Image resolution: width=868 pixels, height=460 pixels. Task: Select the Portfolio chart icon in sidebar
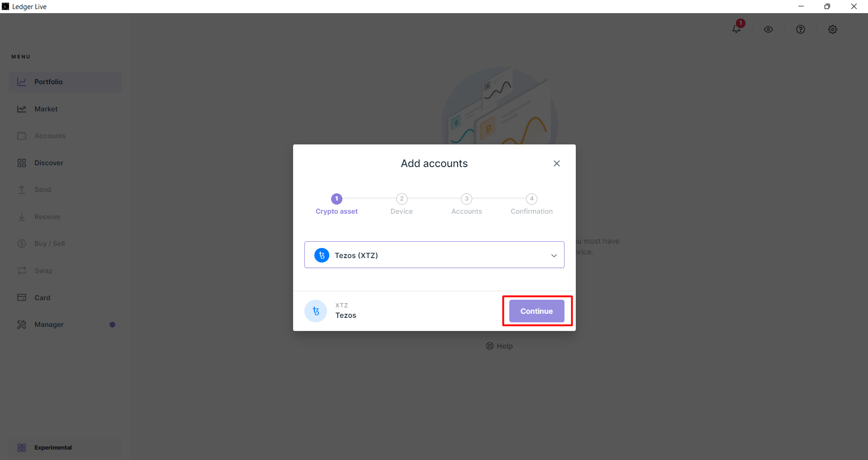[22, 82]
